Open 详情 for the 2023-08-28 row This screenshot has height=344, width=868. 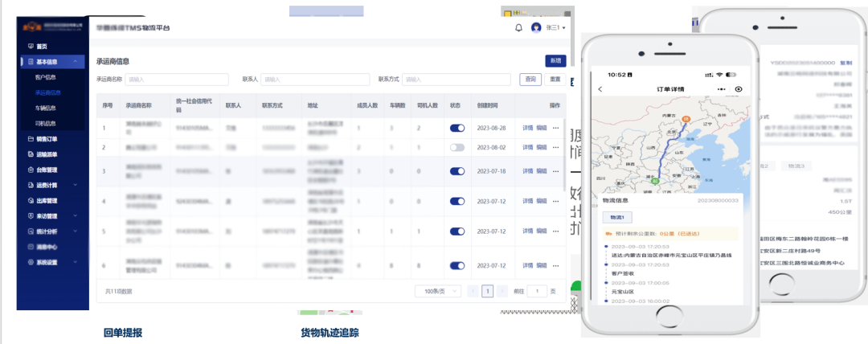(x=528, y=128)
